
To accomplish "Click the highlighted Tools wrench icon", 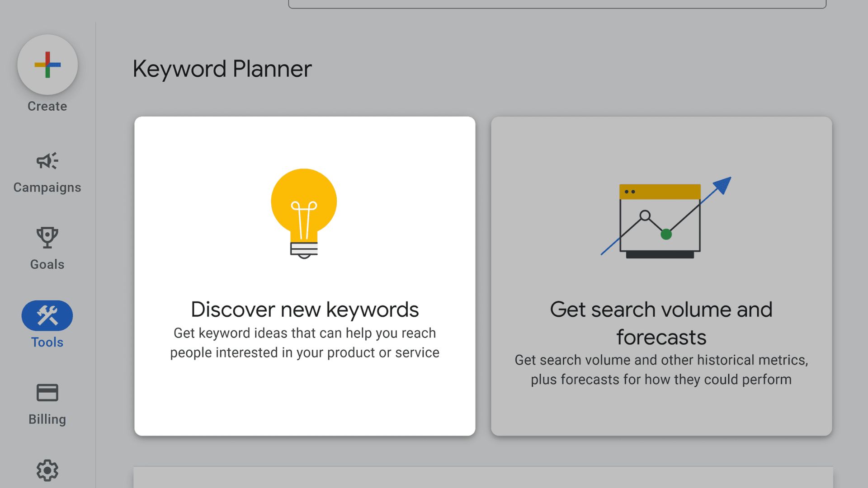I will point(47,315).
